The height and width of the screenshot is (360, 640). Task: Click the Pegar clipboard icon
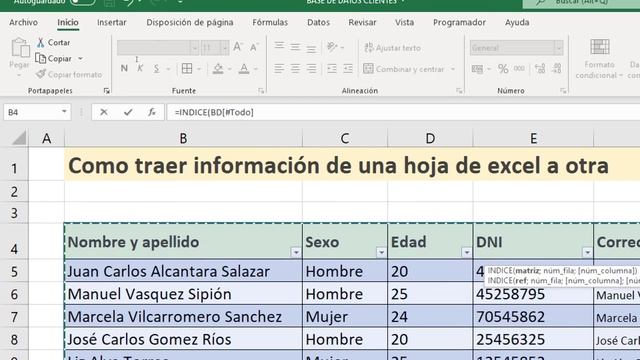pos(20,48)
